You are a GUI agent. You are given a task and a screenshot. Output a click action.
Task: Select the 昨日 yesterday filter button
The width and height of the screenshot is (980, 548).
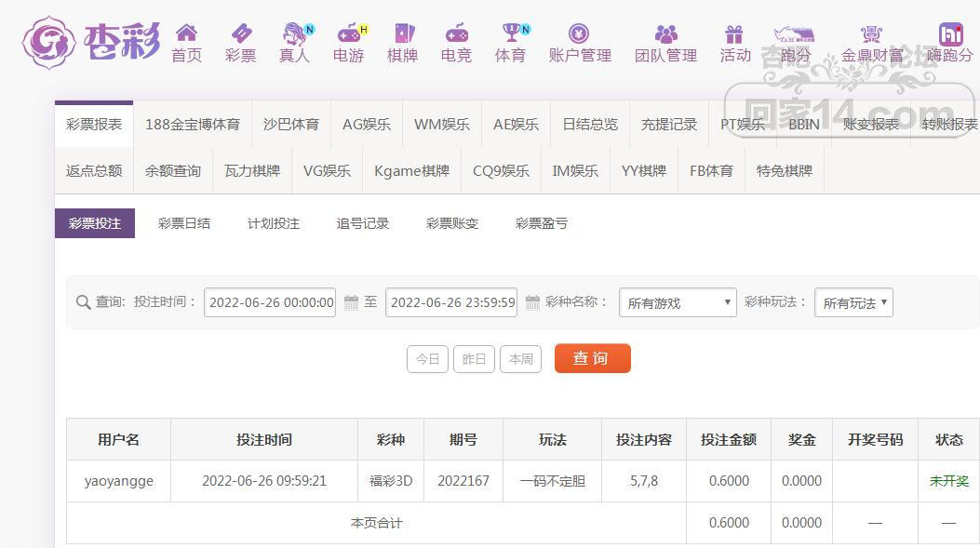click(x=474, y=359)
